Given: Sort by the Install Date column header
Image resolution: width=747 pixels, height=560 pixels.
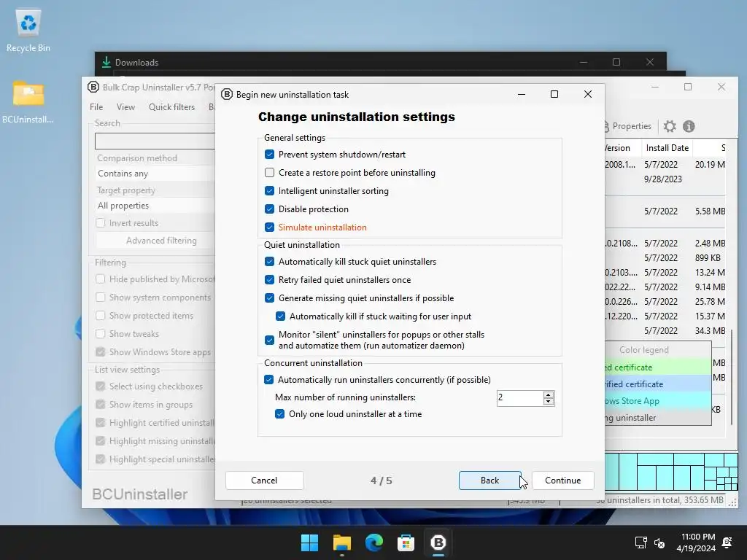Looking at the screenshot, I should click(x=667, y=148).
